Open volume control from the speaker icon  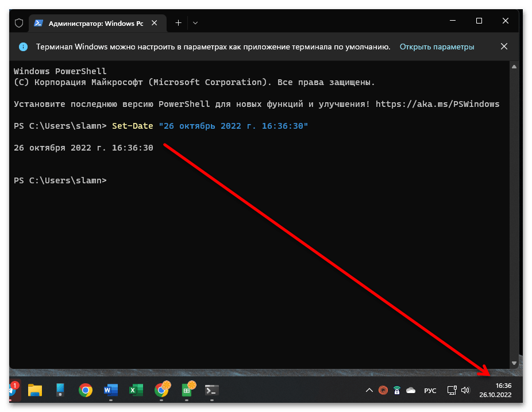[465, 390]
